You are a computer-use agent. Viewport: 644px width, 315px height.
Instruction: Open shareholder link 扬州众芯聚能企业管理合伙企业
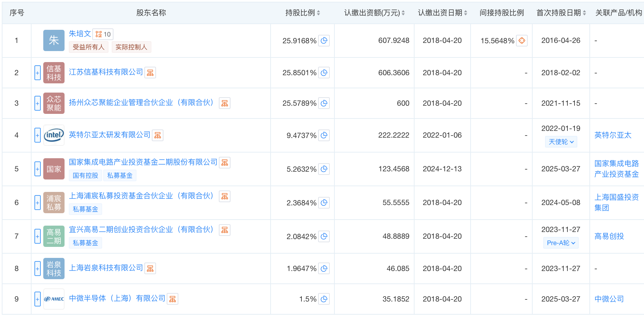tap(141, 103)
